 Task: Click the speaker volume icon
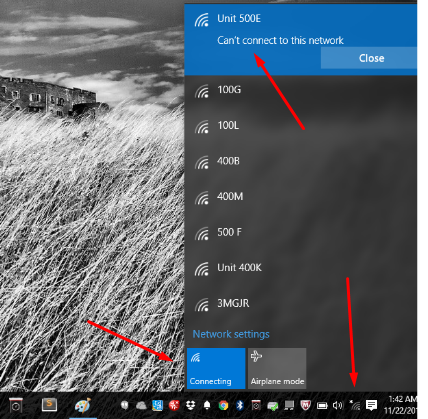(338, 405)
